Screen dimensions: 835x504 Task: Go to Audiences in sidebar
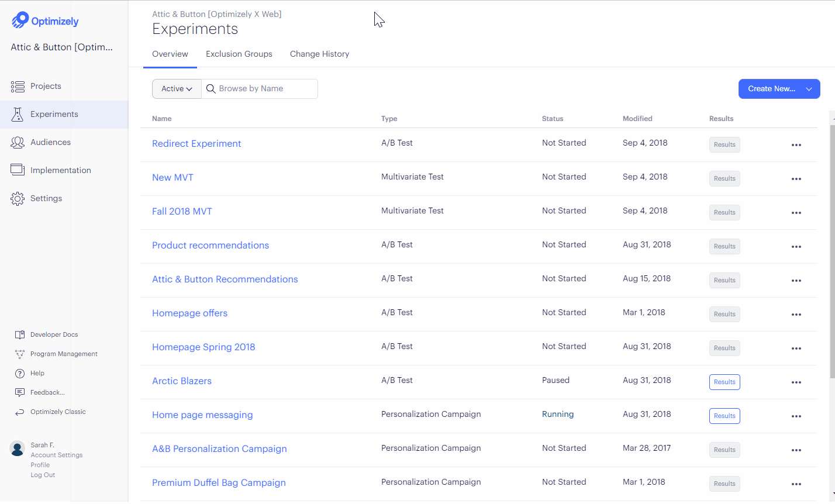click(50, 142)
